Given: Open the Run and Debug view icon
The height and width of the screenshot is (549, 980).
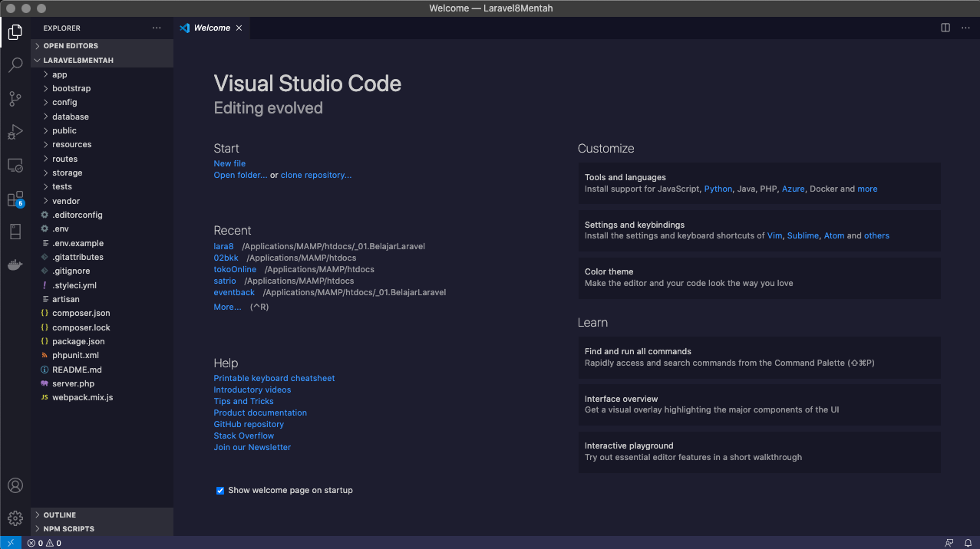Looking at the screenshot, I should click(15, 132).
